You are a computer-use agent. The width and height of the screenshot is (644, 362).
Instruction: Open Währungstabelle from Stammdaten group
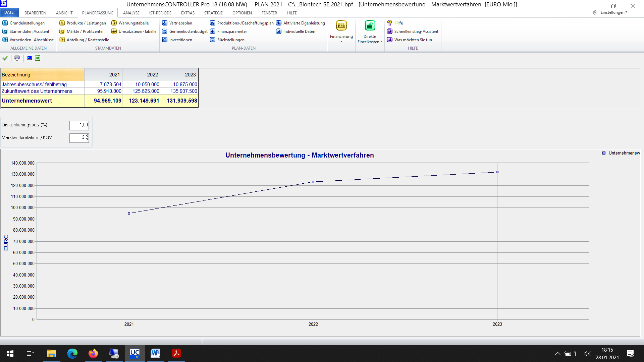[133, 23]
